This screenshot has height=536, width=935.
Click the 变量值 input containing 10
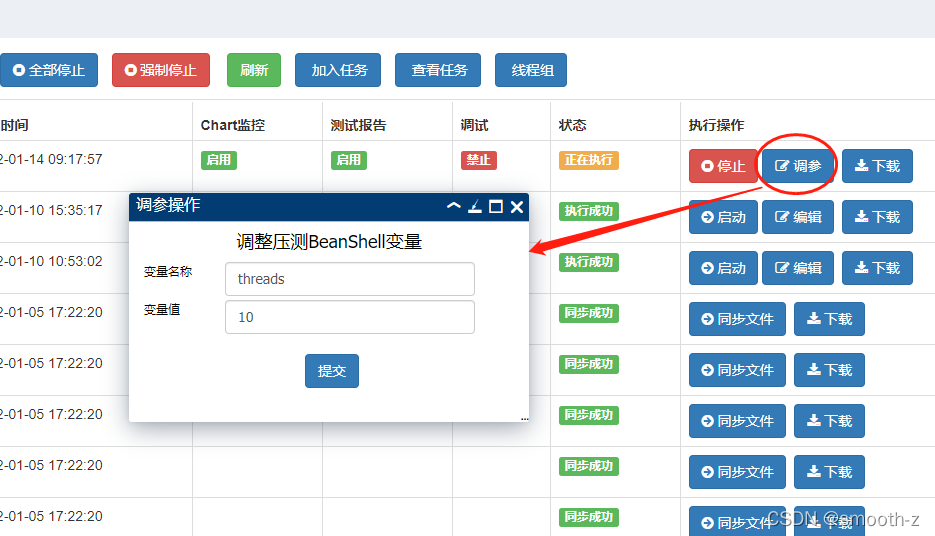tap(350, 317)
